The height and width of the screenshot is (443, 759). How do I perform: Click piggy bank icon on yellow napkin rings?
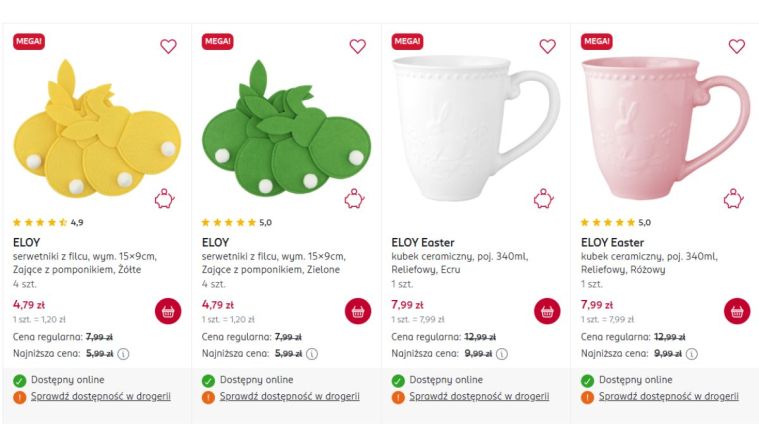[x=164, y=199]
